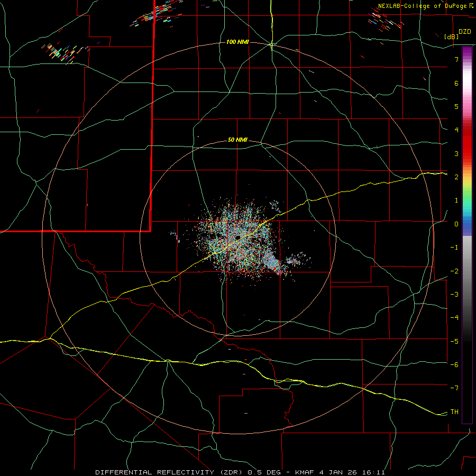Click the DZD product label

coord(465,32)
